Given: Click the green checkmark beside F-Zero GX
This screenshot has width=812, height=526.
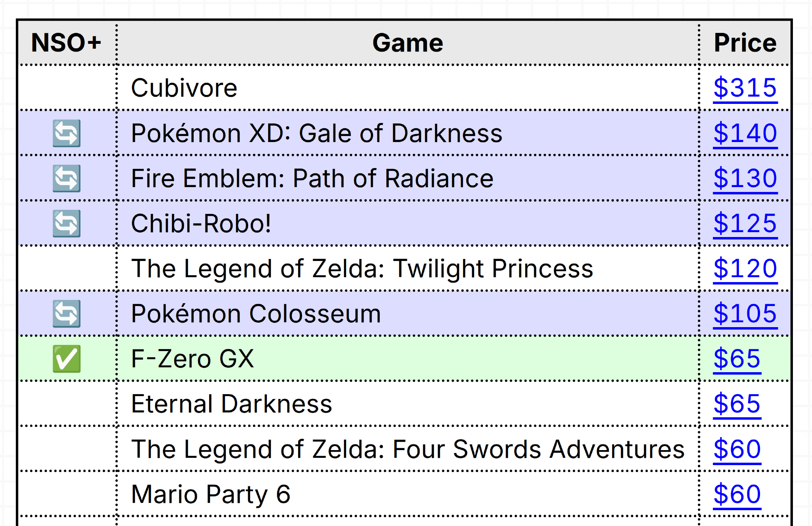Looking at the screenshot, I should [67, 359].
